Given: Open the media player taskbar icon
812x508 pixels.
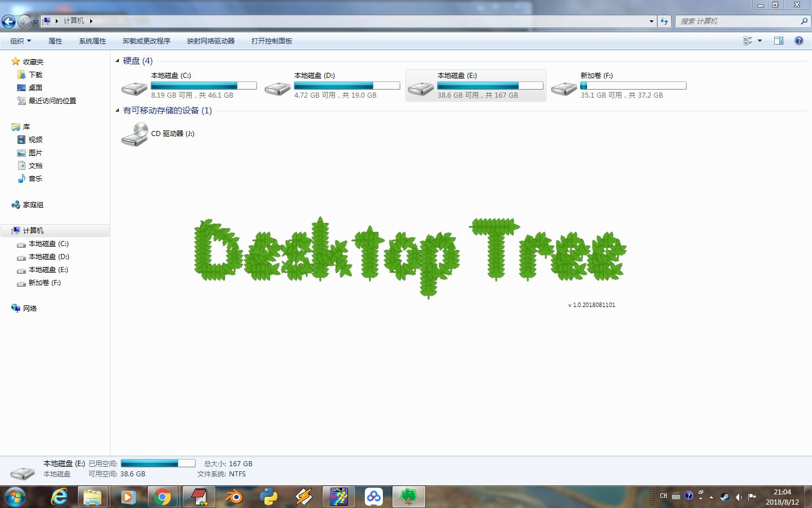Looking at the screenshot, I should [128, 497].
